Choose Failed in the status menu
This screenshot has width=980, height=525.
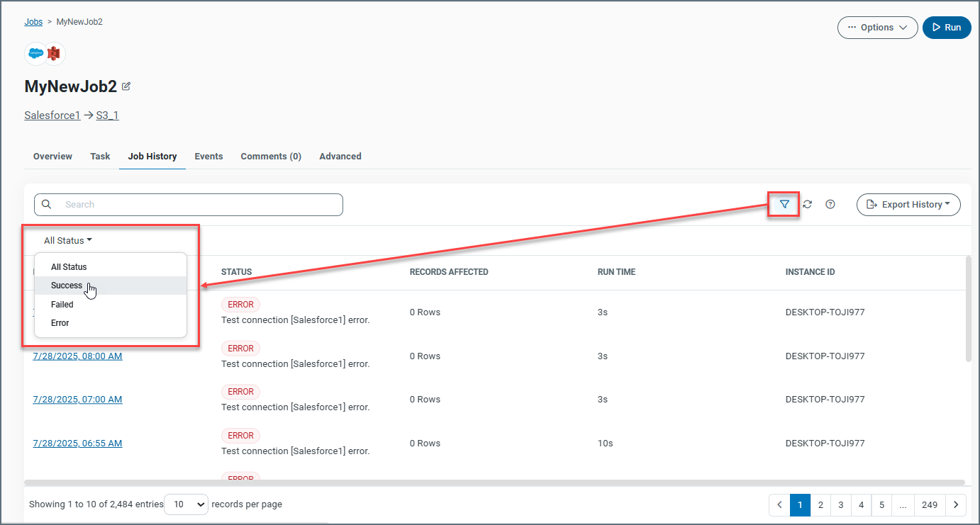(62, 305)
